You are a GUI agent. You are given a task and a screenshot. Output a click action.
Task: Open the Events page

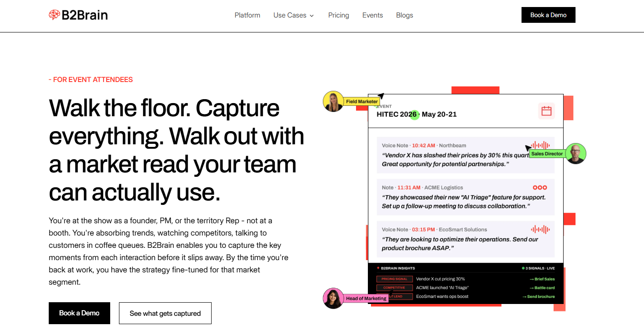point(373,15)
